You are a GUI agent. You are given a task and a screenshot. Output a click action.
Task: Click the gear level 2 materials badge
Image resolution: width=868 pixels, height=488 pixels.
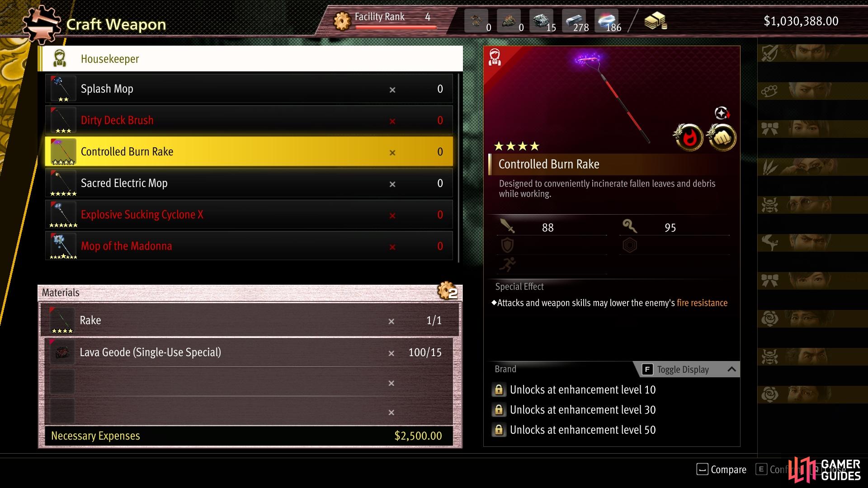tap(448, 291)
